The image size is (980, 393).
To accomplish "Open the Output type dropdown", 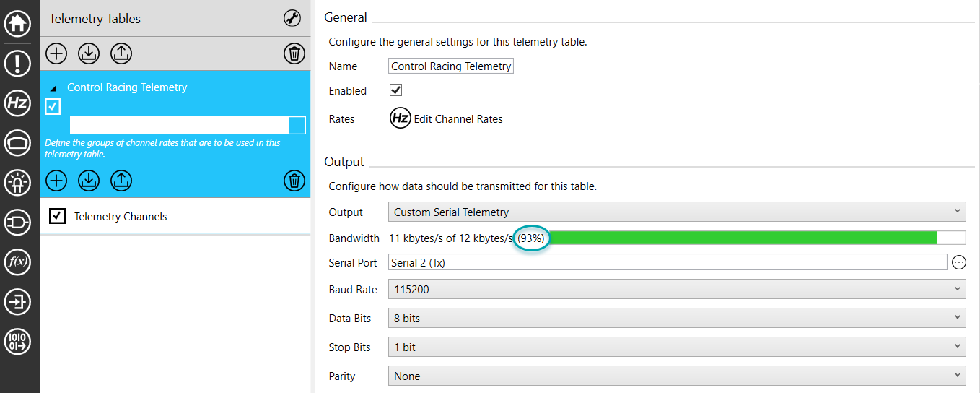I will coord(677,212).
